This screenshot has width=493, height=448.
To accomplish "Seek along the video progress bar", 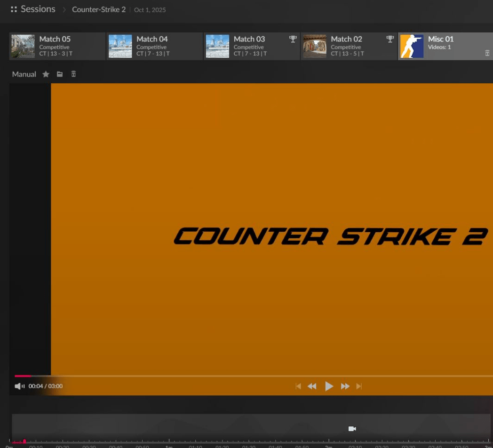I will coord(254,376).
